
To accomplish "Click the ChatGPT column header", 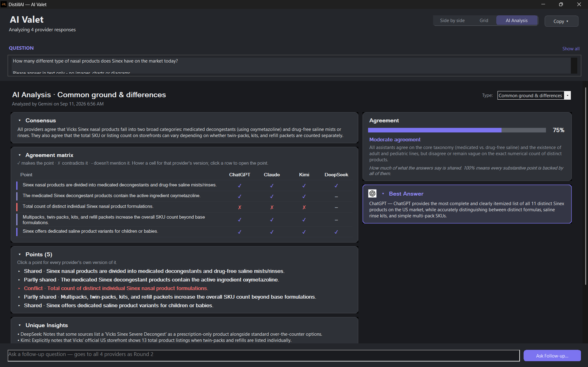I will click(x=240, y=175).
